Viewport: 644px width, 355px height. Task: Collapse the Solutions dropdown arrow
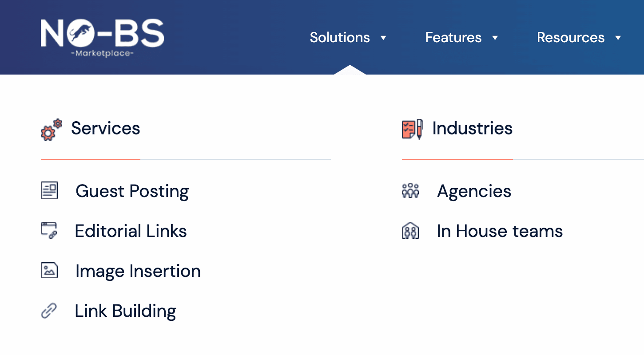(384, 38)
